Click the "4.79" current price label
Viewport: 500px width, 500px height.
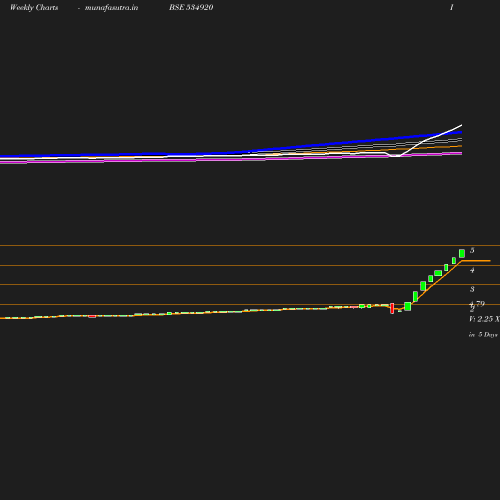(477, 304)
